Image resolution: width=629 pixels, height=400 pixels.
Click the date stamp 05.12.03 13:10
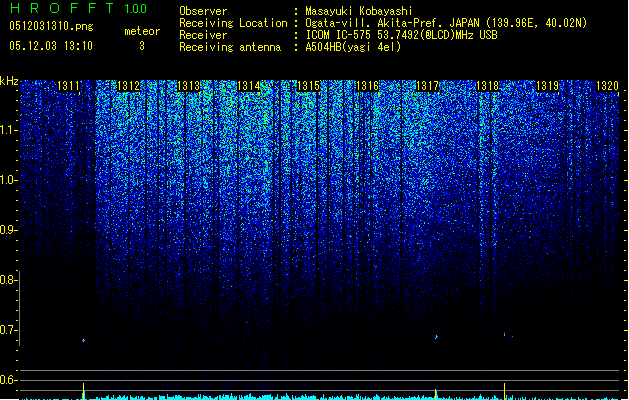click(x=51, y=46)
